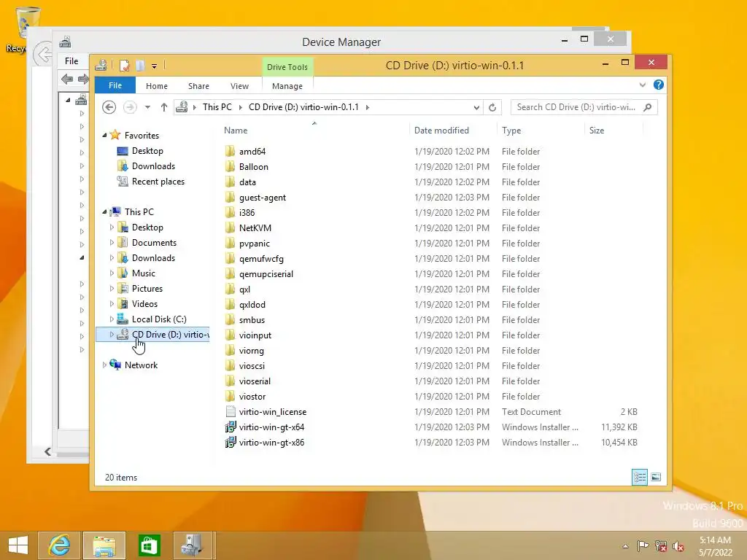Select the smbus folder name
747x560 pixels.
[252, 320]
